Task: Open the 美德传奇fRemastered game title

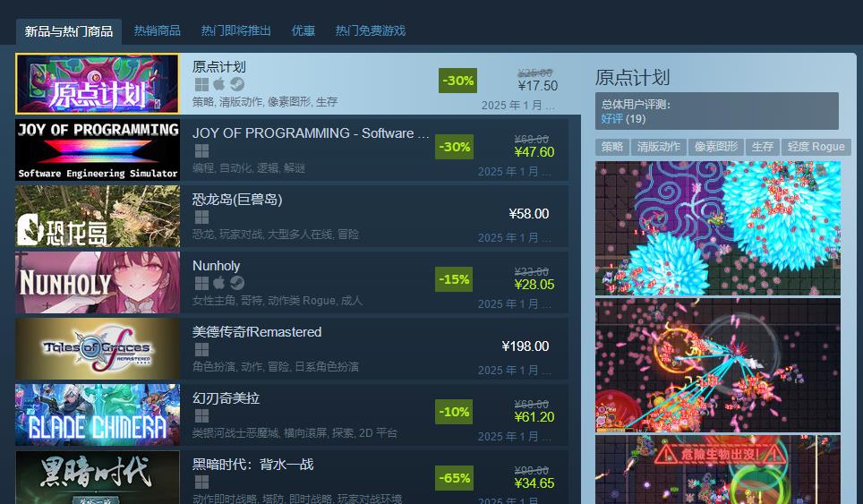Action: pos(256,332)
